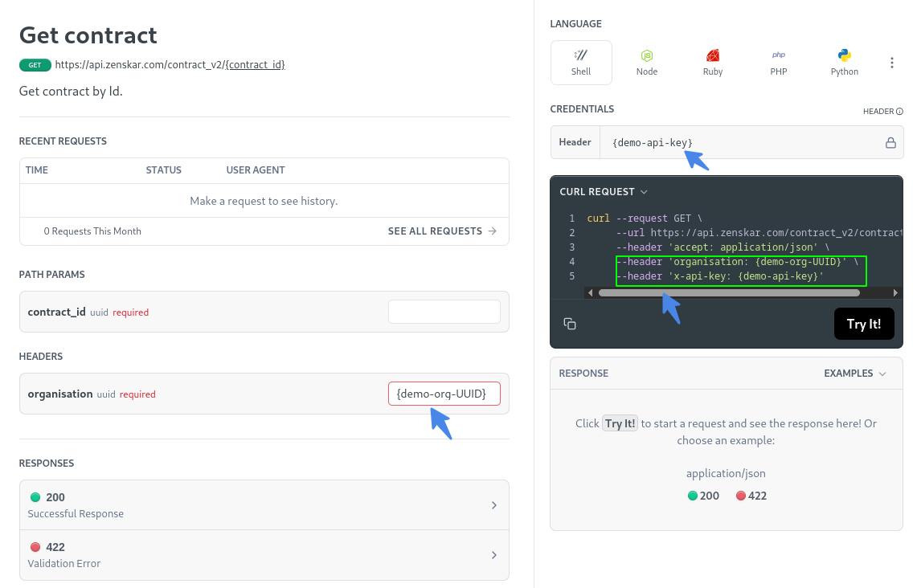Click the 'application/json' text in response panel
Screen dimensions: 917x588
726,473
